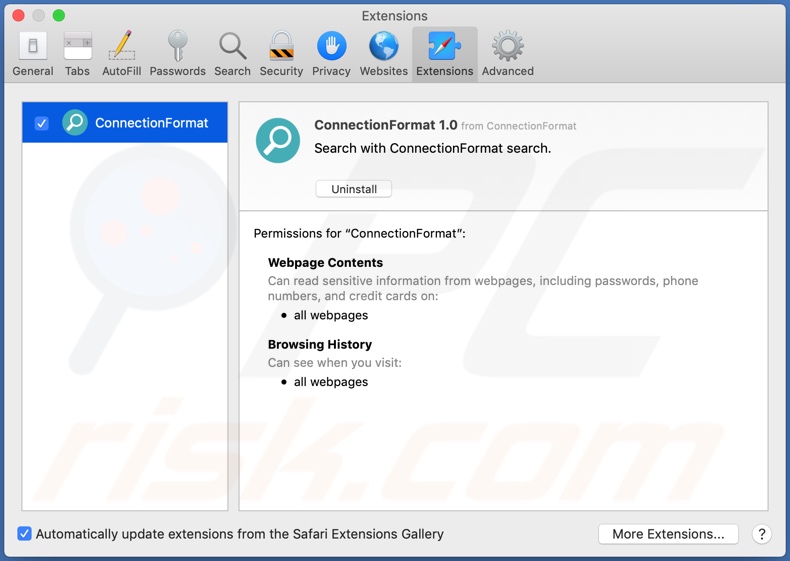Switch to the Tabs preferences pane
Screen dimensions: 790x561
point(77,54)
